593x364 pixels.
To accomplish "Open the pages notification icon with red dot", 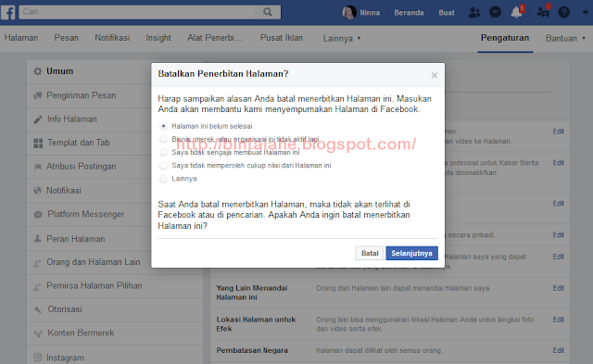I will pos(544,12).
